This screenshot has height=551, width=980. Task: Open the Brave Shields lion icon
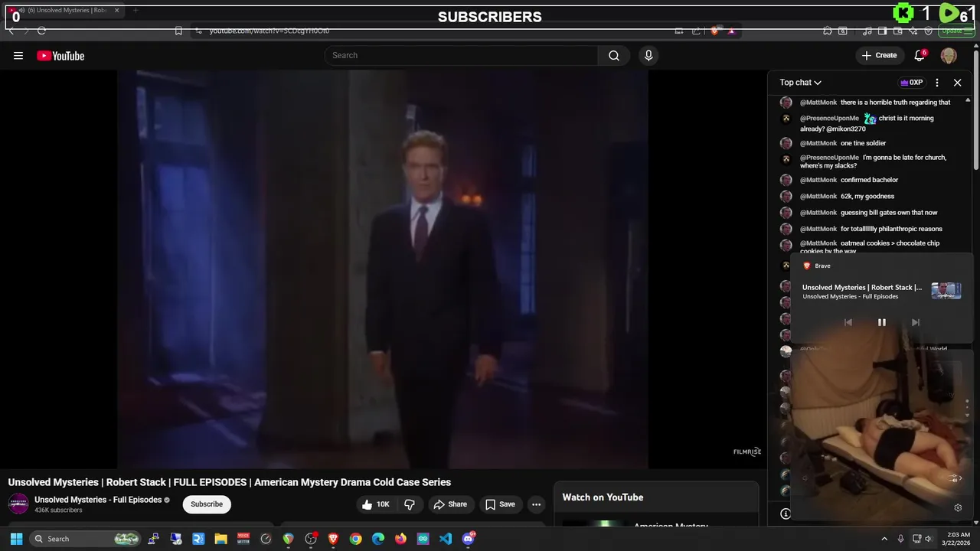[714, 31]
